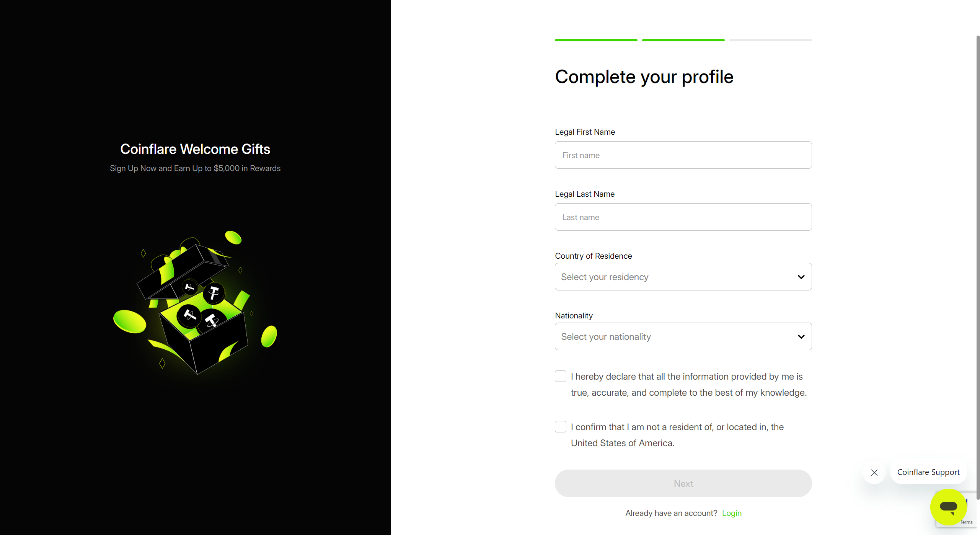This screenshot has width=980, height=535.
Task: Click the Legal First Name input field
Action: coord(683,155)
